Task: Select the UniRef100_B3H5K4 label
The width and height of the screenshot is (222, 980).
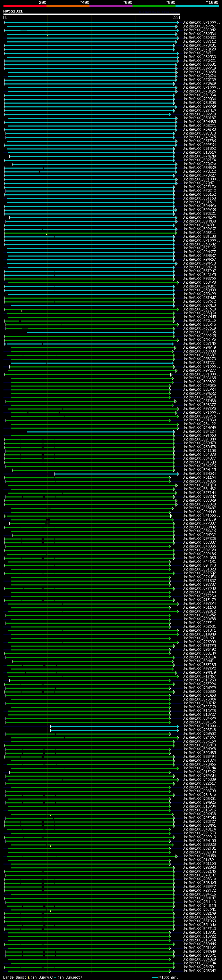Action: pos(199,473)
